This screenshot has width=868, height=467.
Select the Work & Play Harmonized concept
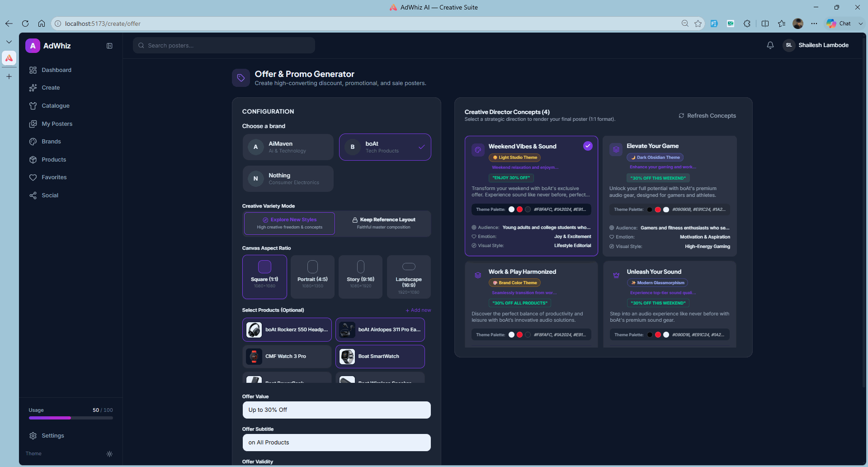(531, 304)
